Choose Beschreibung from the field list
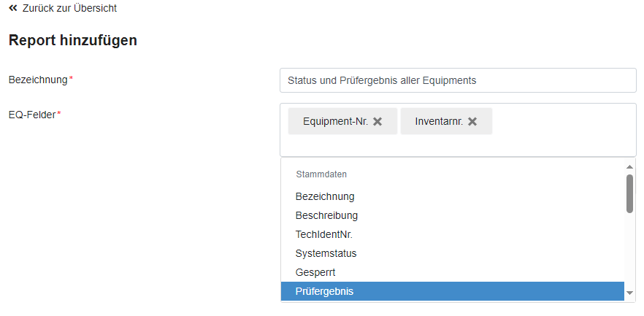Screen dimensions: 644x316 [x=326, y=215]
